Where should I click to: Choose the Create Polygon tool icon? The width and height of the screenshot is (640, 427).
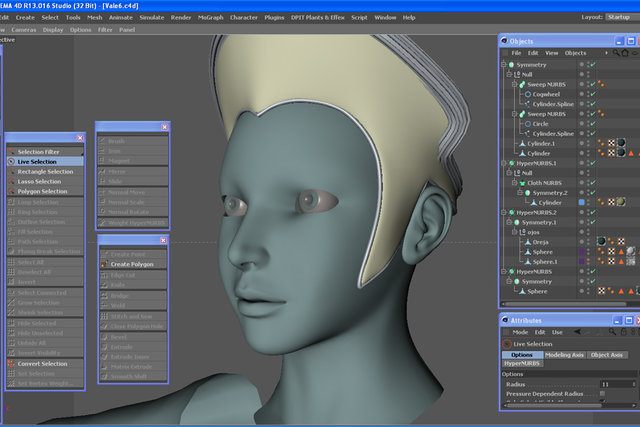(104, 264)
